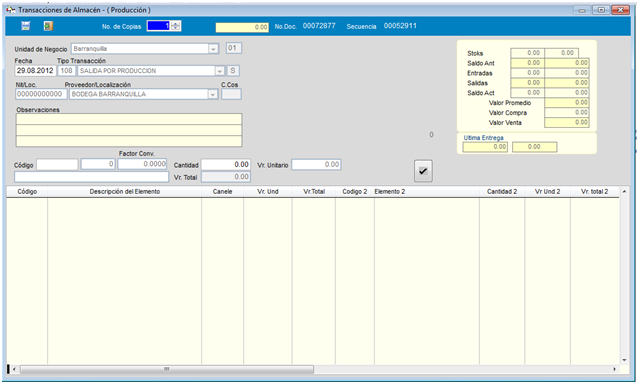Click the Canele column header

click(223, 192)
